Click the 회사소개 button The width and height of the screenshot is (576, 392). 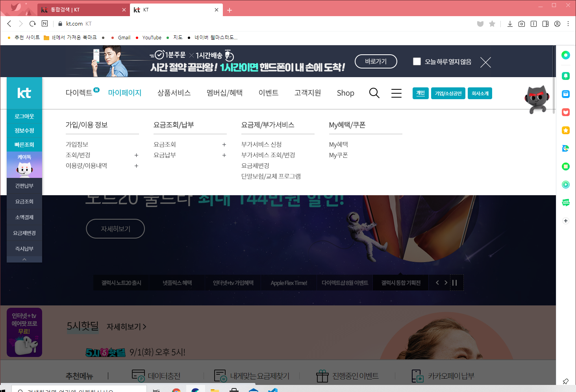pos(480,93)
